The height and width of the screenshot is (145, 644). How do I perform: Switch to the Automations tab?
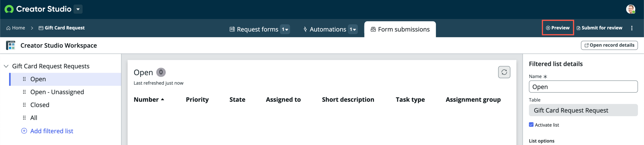(325, 29)
